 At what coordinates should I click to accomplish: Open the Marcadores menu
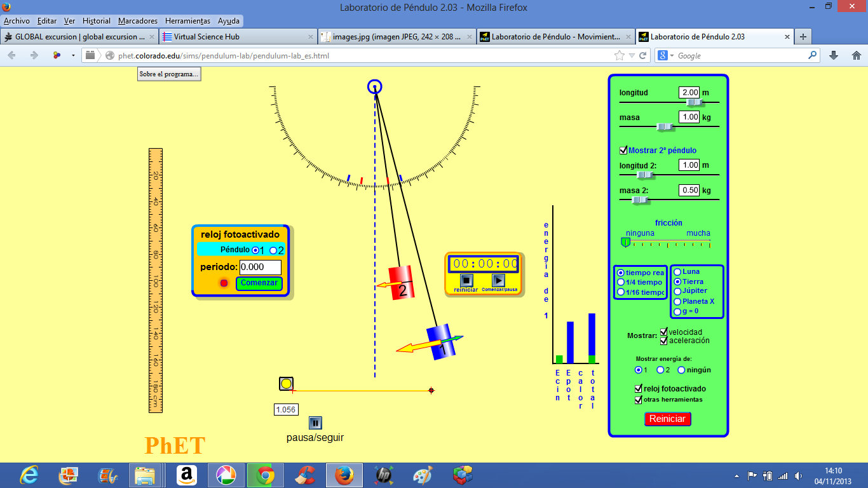[137, 21]
